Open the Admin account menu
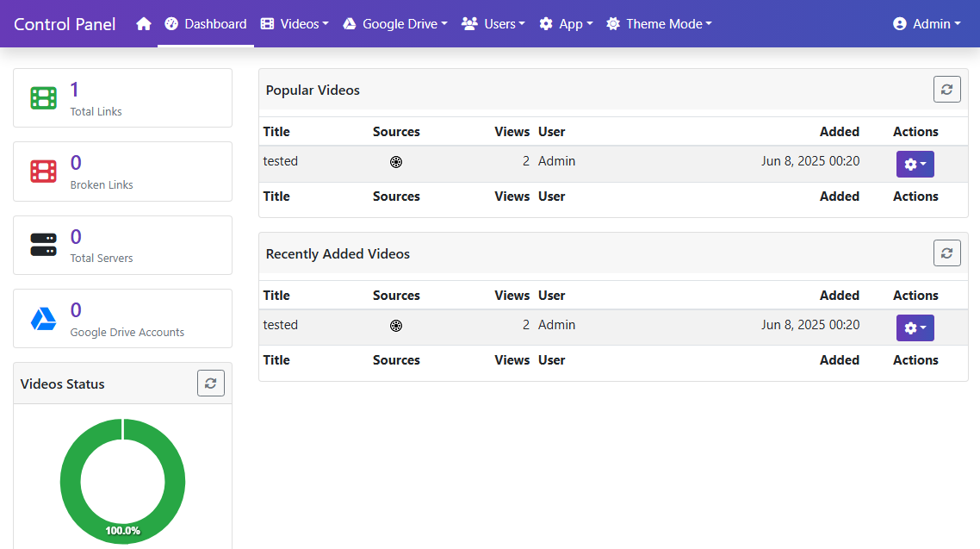 pyautogui.click(x=927, y=24)
